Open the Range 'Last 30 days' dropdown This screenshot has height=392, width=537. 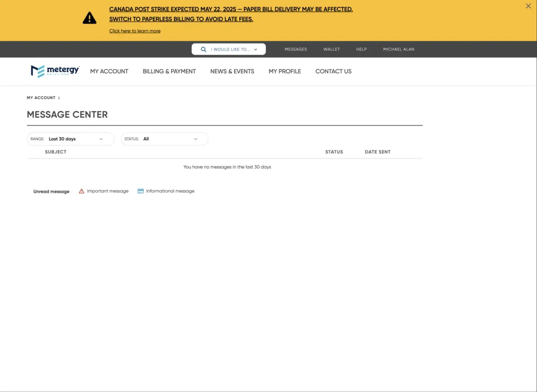tap(71, 139)
